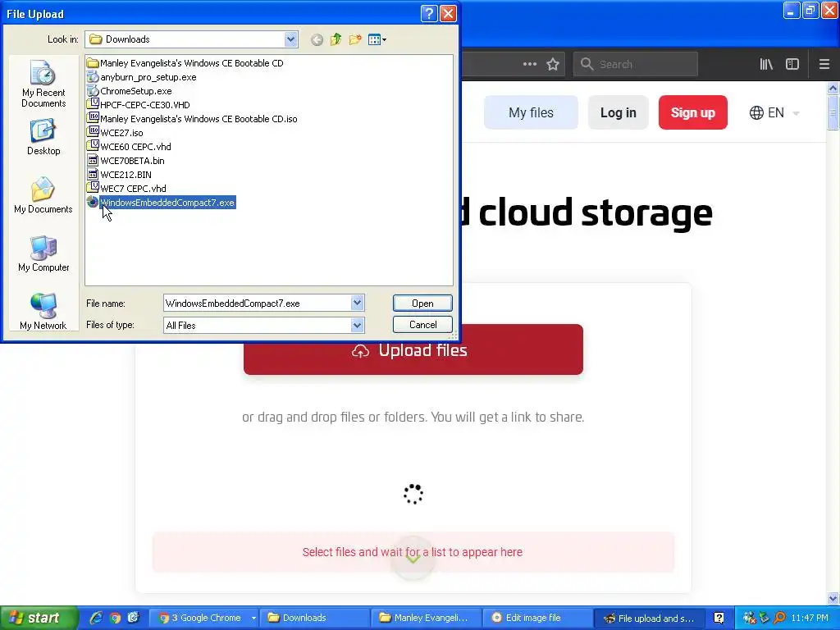Click the Back navigation arrow in File Upload
The width and height of the screenshot is (840, 630).
pos(317,39)
